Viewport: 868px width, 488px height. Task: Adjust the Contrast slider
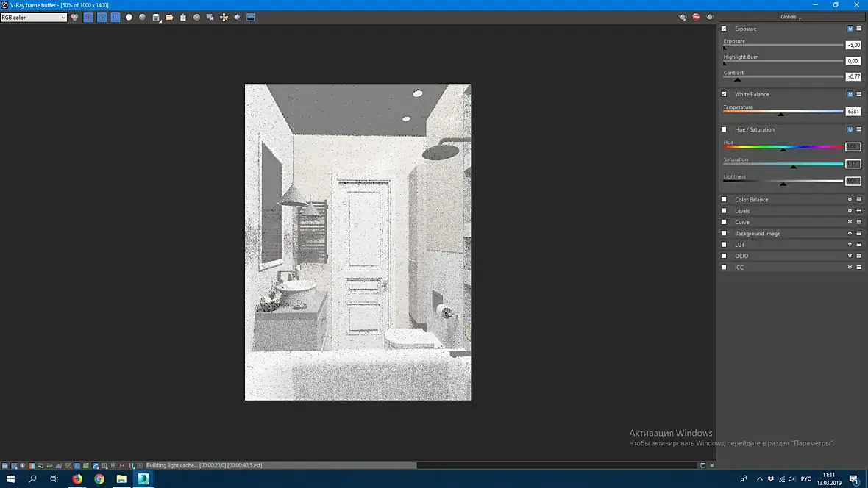(783, 77)
